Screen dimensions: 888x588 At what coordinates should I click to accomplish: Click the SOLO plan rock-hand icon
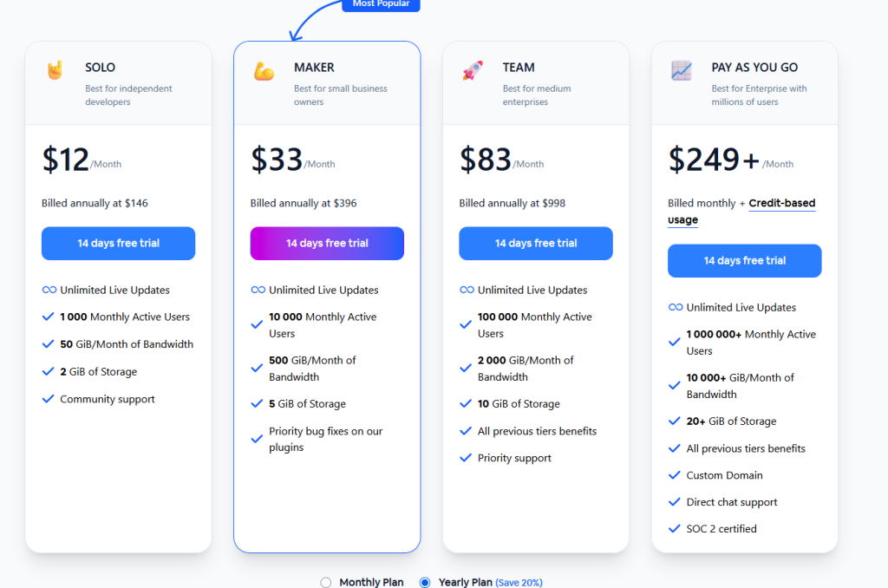pos(55,71)
